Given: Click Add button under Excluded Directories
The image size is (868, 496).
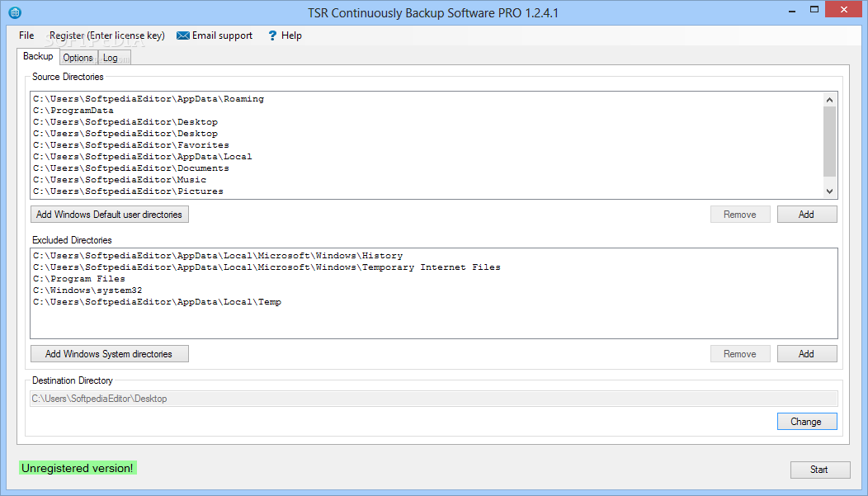Looking at the screenshot, I should tap(807, 354).
